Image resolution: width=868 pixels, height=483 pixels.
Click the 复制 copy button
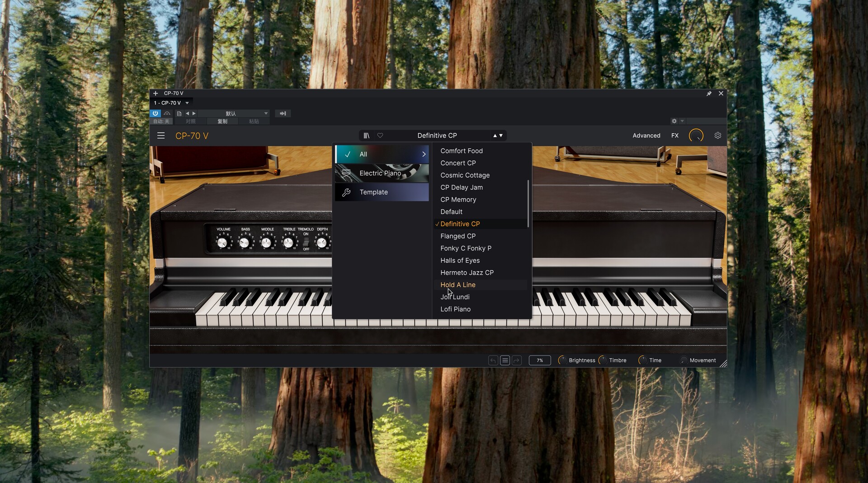tap(222, 121)
